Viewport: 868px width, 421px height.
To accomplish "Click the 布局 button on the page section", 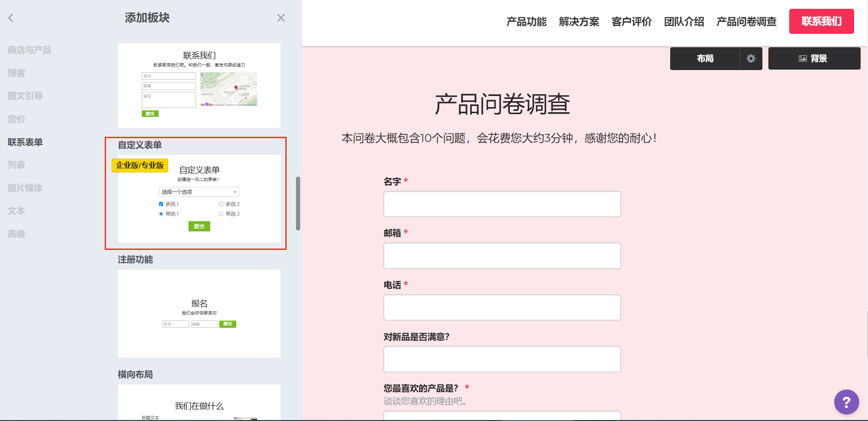I will pos(706,58).
